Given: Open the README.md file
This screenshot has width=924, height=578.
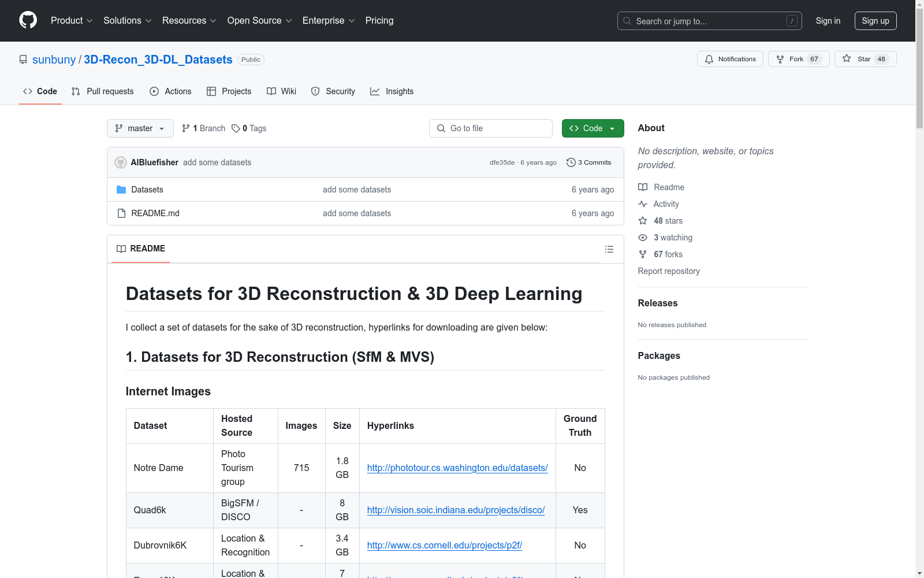Looking at the screenshot, I should coord(155,213).
